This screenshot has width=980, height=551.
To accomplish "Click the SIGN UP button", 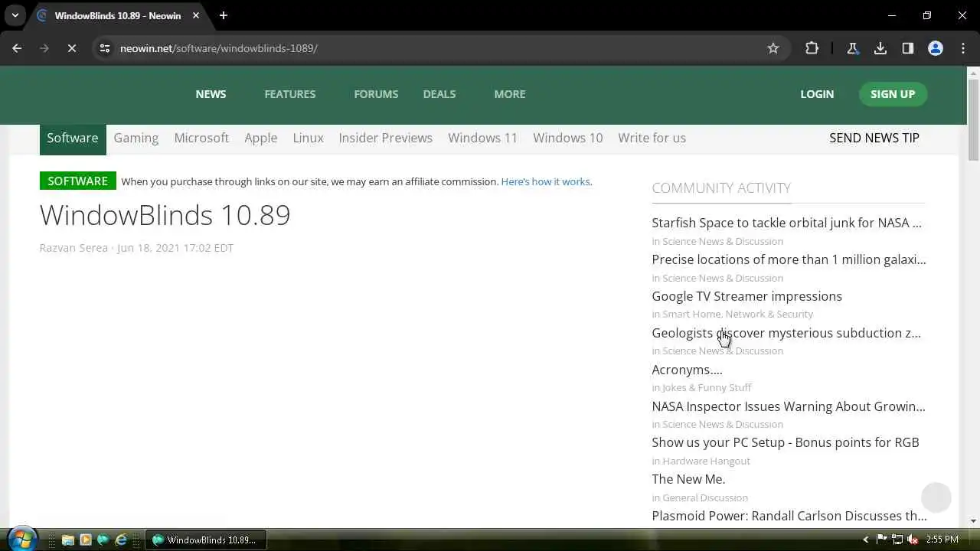I will [893, 94].
